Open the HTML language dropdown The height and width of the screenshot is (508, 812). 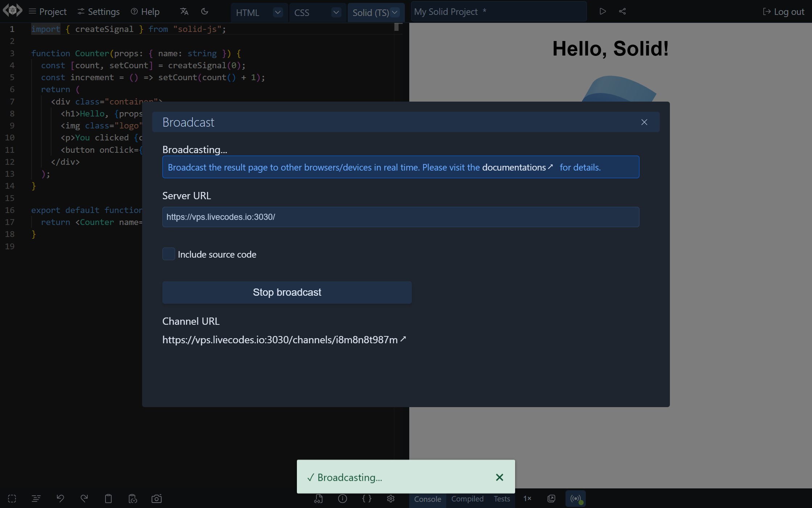277,12
